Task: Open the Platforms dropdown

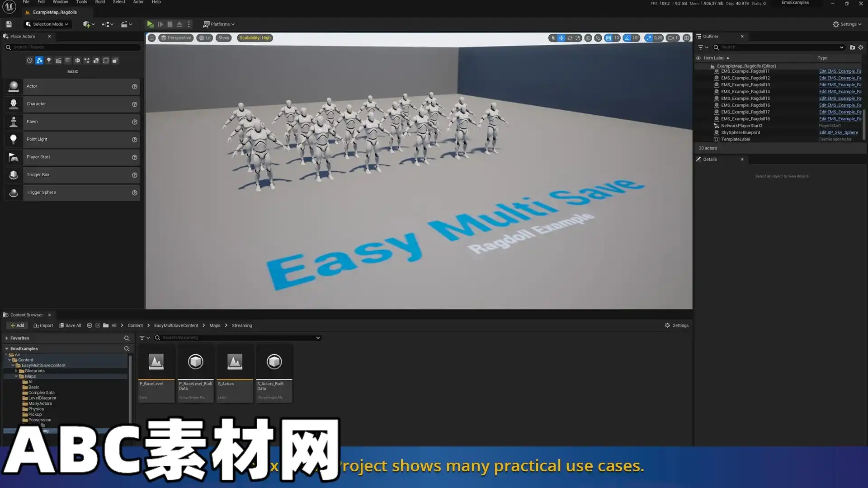Action: tap(219, 24)
